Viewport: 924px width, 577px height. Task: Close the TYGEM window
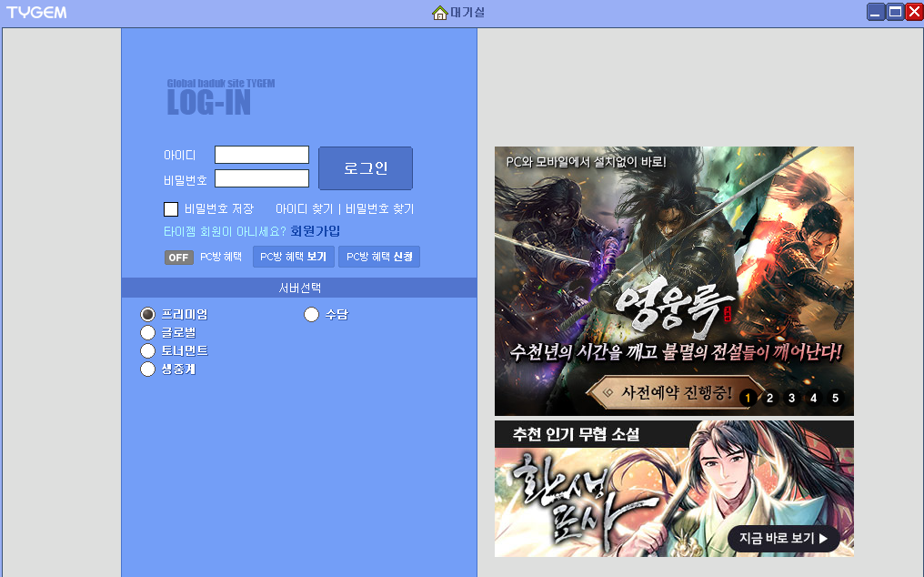coord(914,12)
